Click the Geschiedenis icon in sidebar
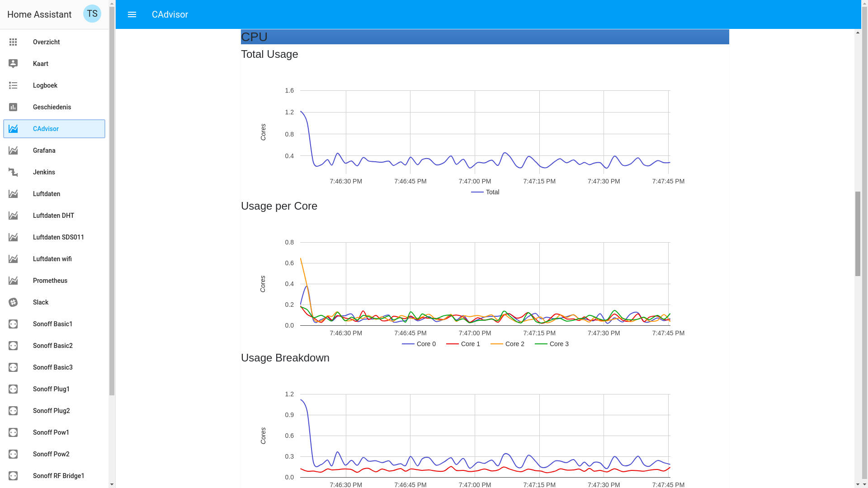This screenshot has height=488, width=868. pyautogui.click(x=13, y=107)
